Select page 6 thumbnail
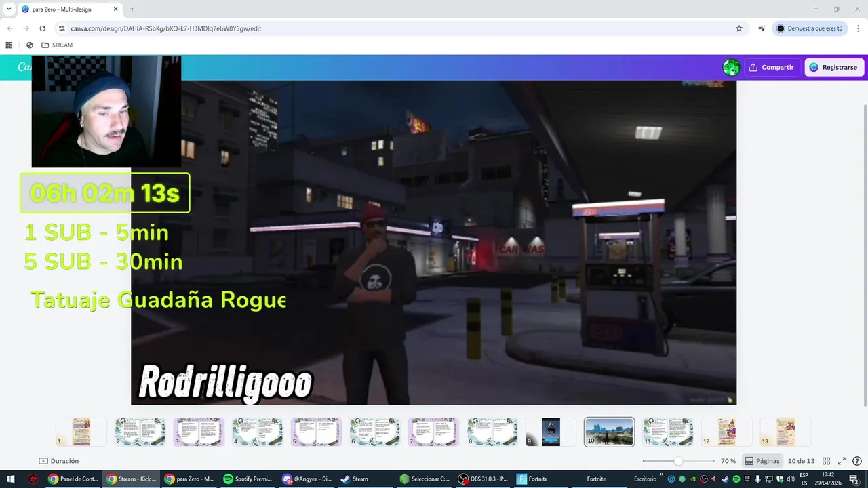This screenshot has height=488, width=868. click(x=374, y=432)
